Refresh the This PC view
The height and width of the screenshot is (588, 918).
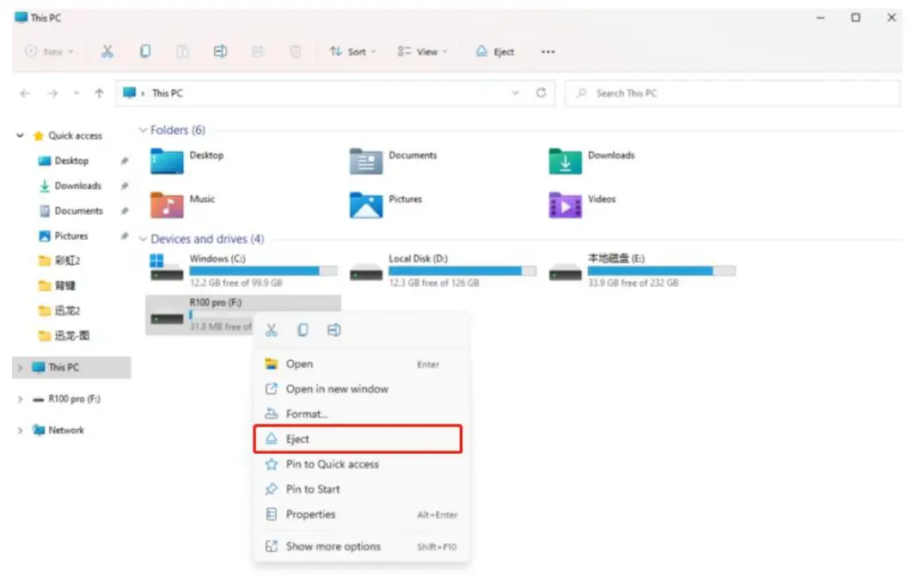(x=541, y=93)
